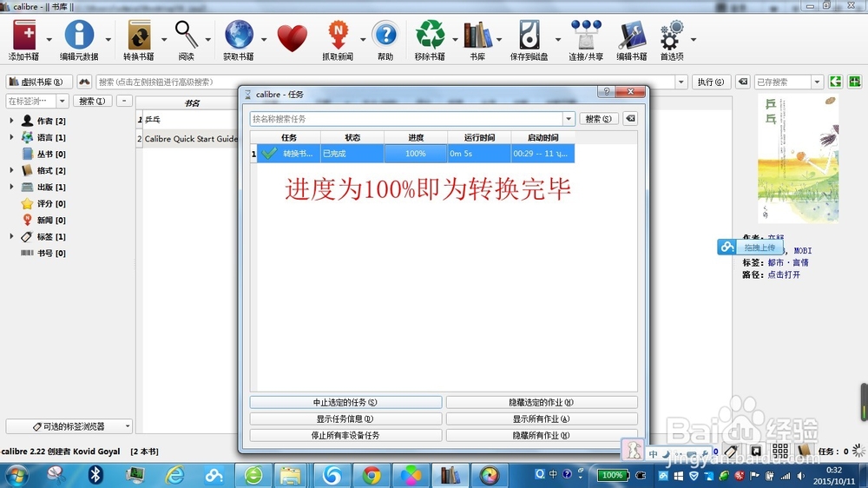Click the Convert books (转换书籍) icon
The image size is (868, 488).
coord(139,36)
